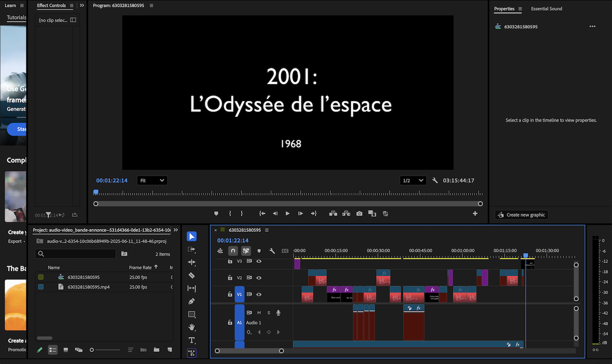
Task: Click the Program monitor scrubber bar
Action: coord(287,192)
